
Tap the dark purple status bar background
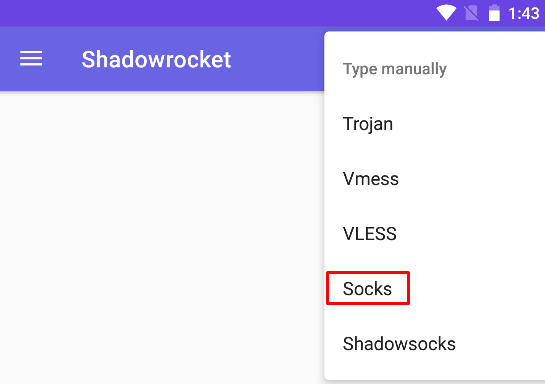(215, 13)
